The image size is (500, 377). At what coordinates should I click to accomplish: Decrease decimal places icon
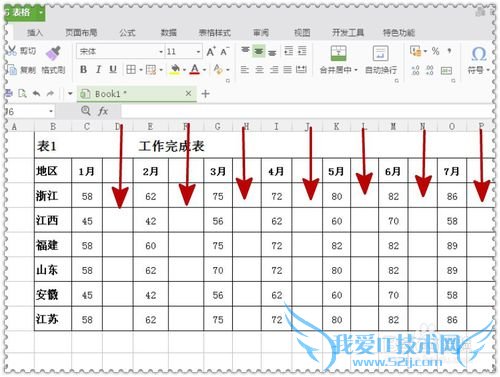click(x=430, y=70)
